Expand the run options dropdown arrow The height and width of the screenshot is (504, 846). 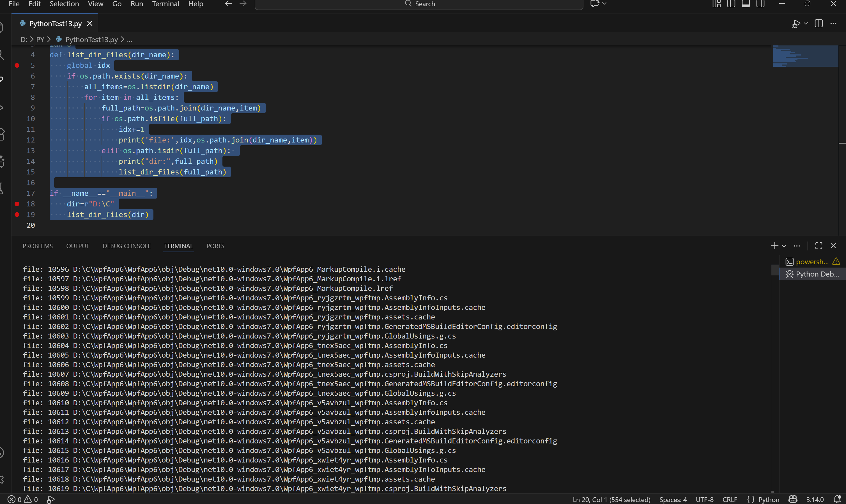point(806,24)
